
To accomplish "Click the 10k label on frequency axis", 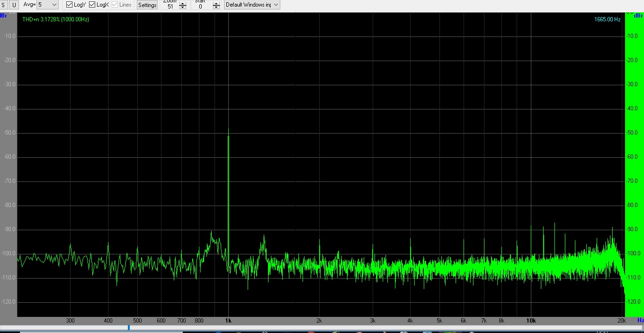I will click(x=531, y=321).
